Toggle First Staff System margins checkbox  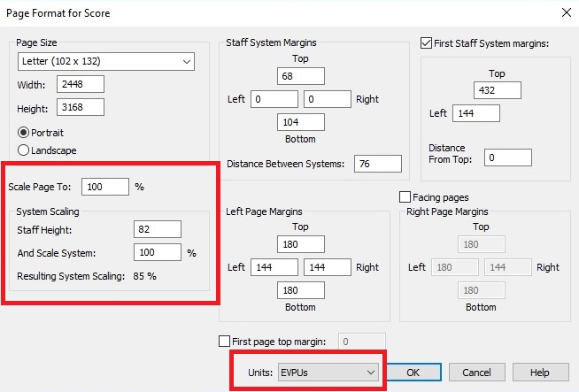pos(427,42)
